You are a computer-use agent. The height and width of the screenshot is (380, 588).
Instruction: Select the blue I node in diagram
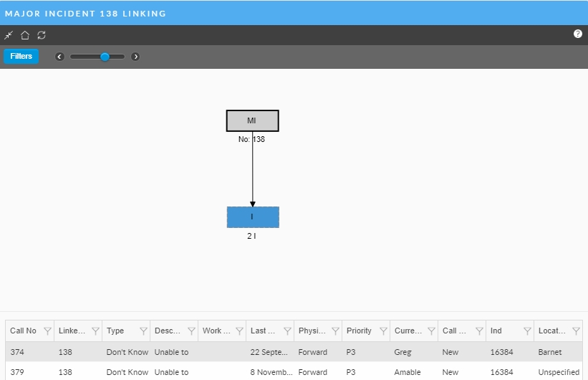pyautogui.click(x=252, y=217)
